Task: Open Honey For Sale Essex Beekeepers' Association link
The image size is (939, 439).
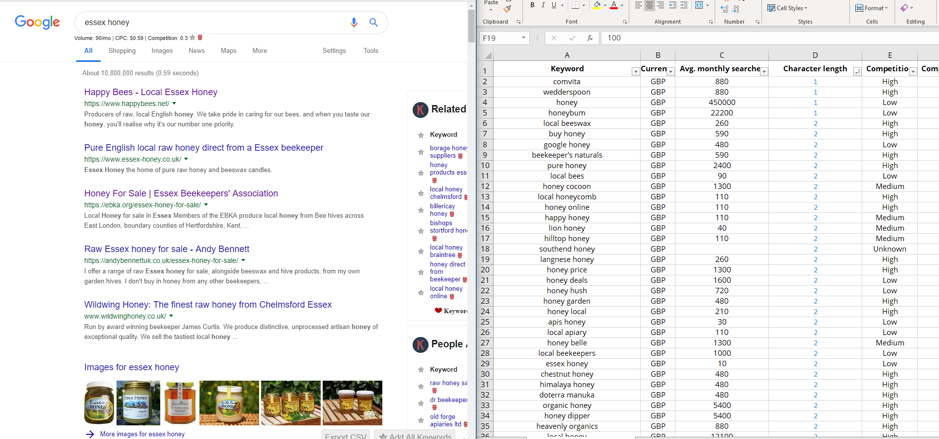Action: 181,193
